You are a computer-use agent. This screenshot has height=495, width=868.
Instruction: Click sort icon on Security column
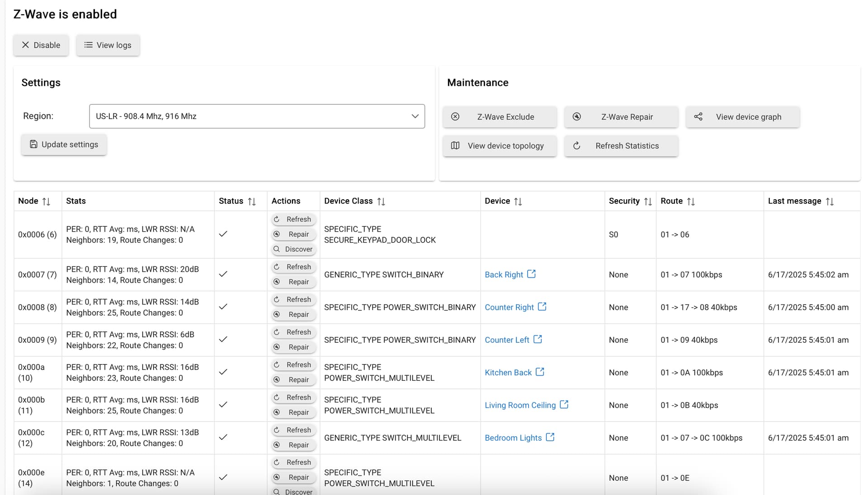648,201
